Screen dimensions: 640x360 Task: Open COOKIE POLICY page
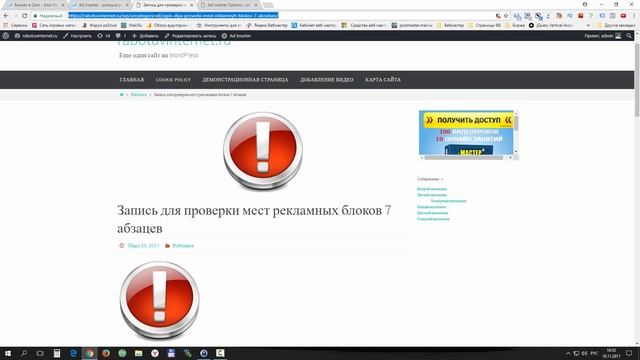click(173, 80)
